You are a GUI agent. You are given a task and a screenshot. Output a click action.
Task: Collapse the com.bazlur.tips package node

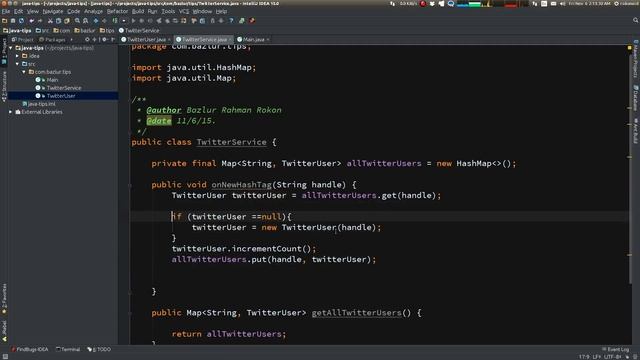(x=24, y=72)
